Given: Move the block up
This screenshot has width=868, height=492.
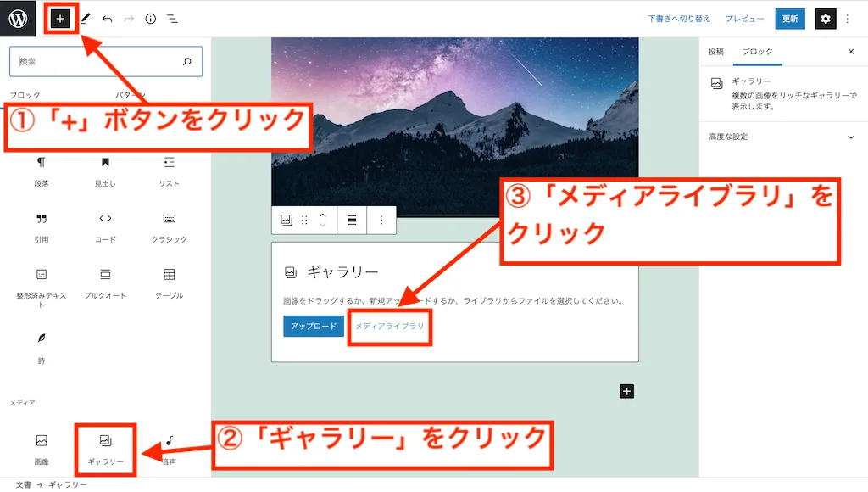Looking at the screenshot, I should (x=323, y=215).
